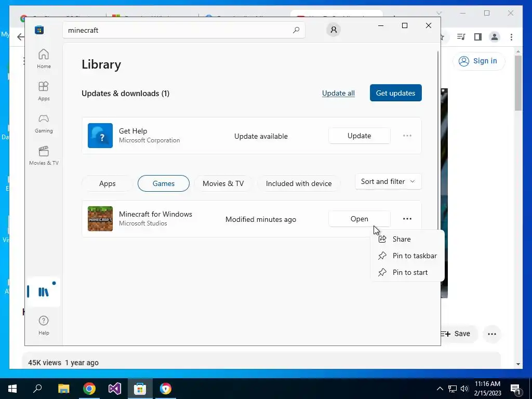The height and width of the screenshot is (399, 532).
Task: Open the Windows Start menu
Action: click(12, 389)
